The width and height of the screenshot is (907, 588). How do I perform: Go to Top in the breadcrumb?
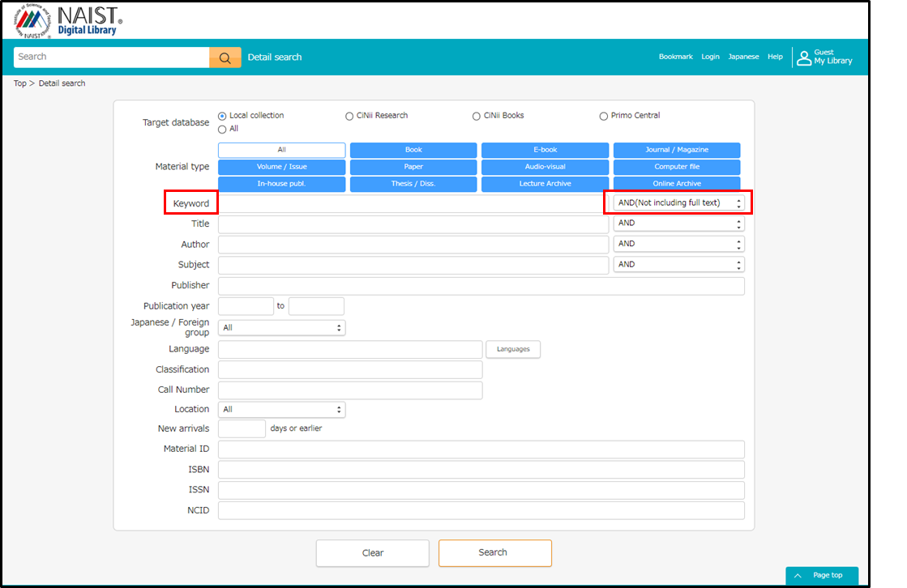pyautogui.click(x=19, y=83)
